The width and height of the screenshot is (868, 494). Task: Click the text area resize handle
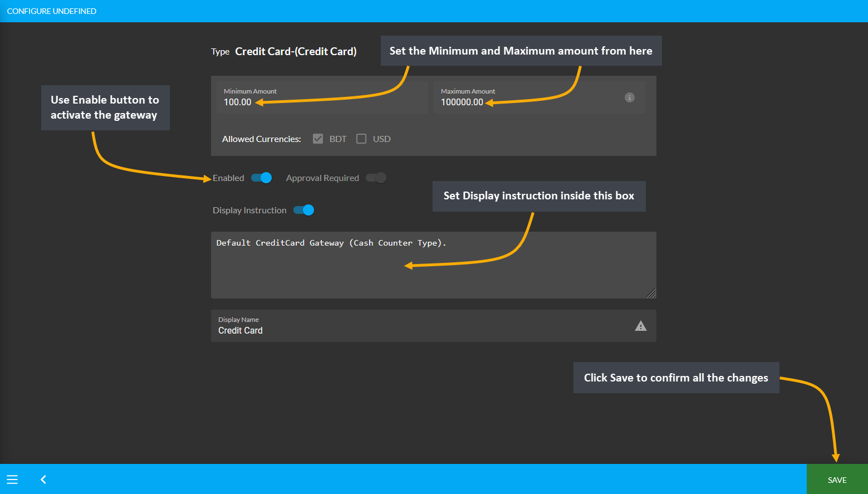(651, 294)
